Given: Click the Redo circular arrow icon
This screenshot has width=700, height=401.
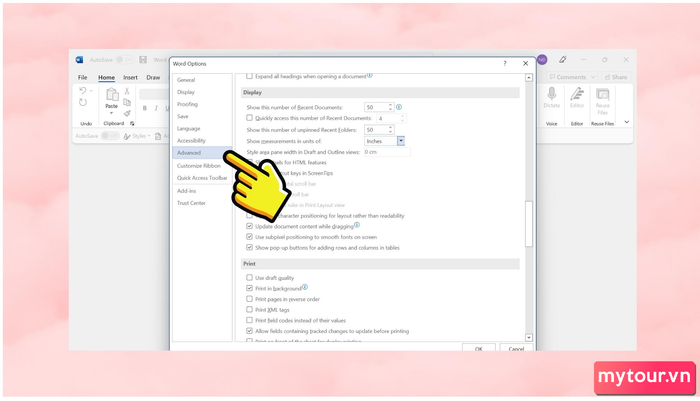Looking at the screenshot, I should [83, 102].
